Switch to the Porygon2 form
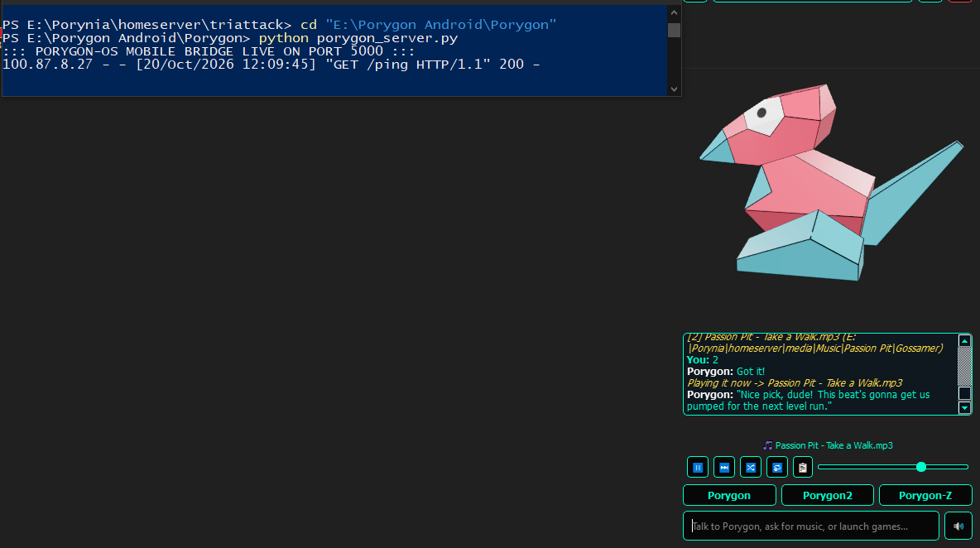 (x=828, y=495)
